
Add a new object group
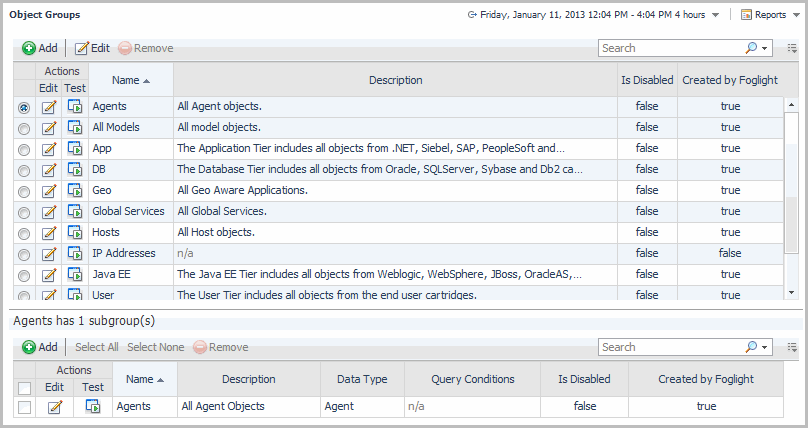40,48
